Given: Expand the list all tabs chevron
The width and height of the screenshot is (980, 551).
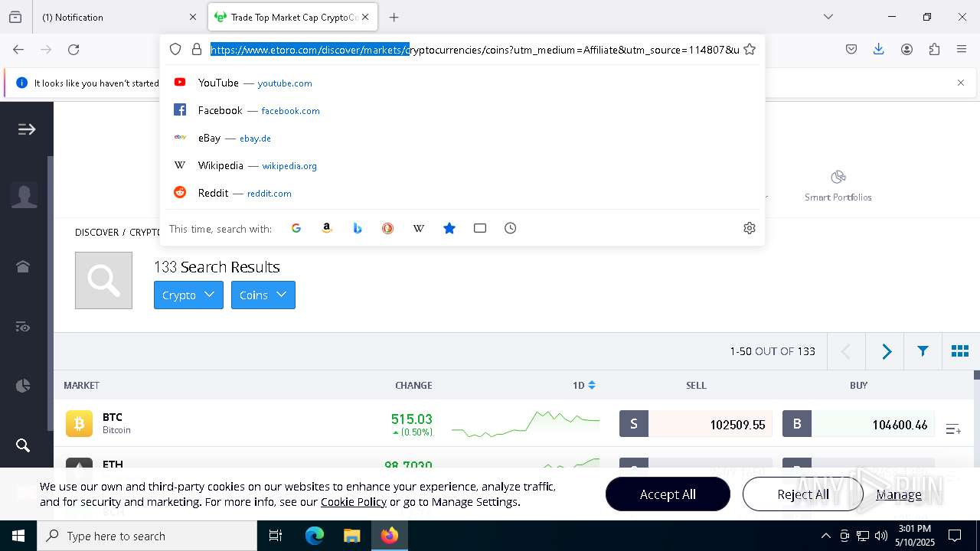Looking at the screenshot, I should (x=828, y=17).
